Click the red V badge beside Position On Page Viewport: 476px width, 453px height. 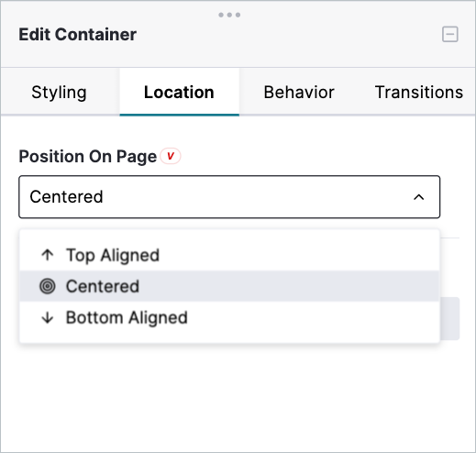(171, 156)
